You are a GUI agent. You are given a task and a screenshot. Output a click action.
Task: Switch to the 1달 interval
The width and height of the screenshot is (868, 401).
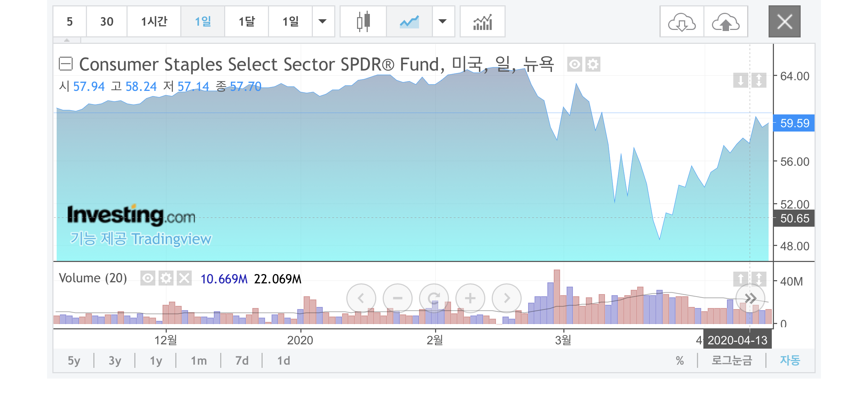point(247,21)
